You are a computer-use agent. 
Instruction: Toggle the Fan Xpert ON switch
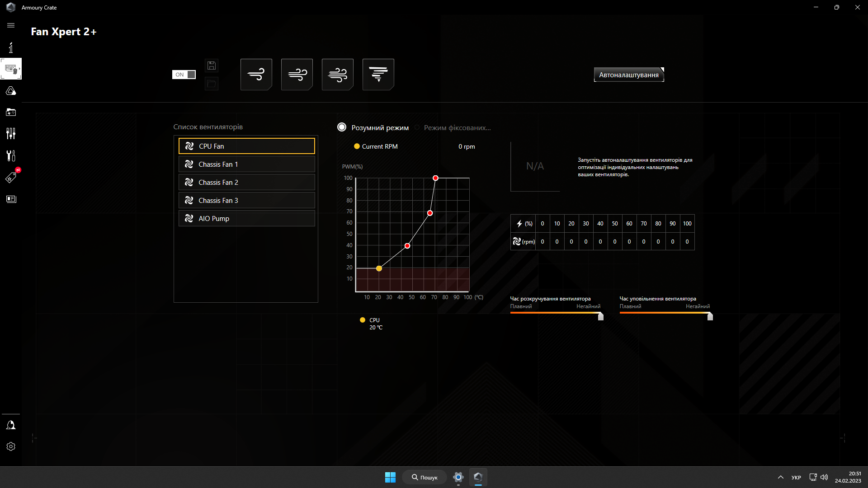(184, 75)
